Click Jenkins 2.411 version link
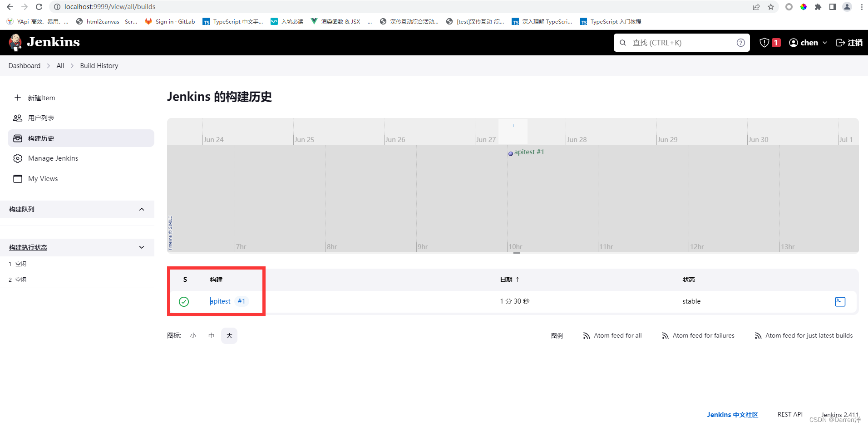This screenshot has width=868, height=427. 840,415
